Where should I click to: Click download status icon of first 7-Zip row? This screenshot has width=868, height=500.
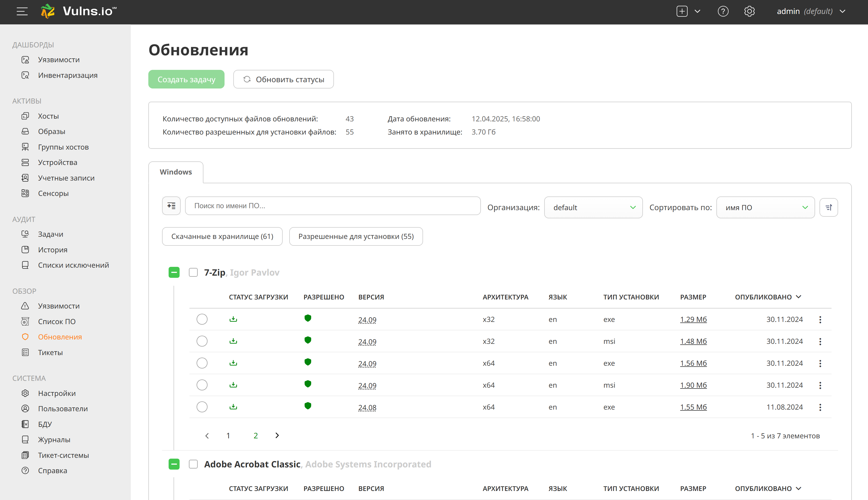tap(233, 319)
